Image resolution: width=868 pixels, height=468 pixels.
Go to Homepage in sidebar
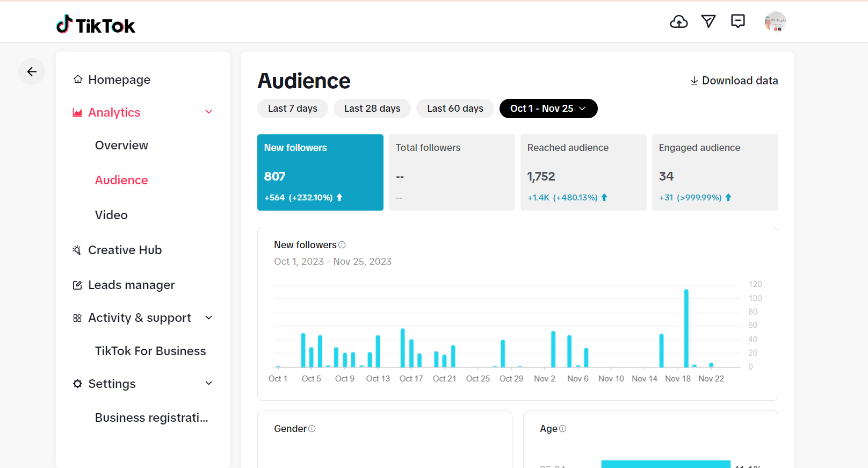pos(119,80)
